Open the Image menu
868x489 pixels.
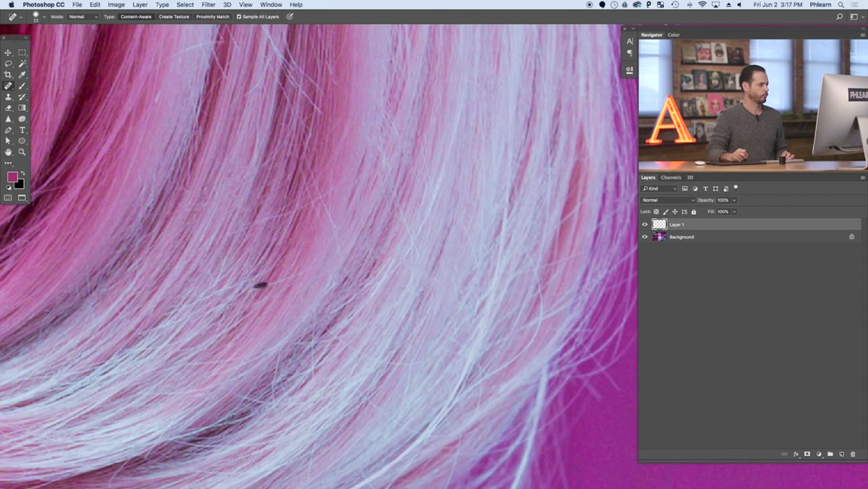click(116, 4)
